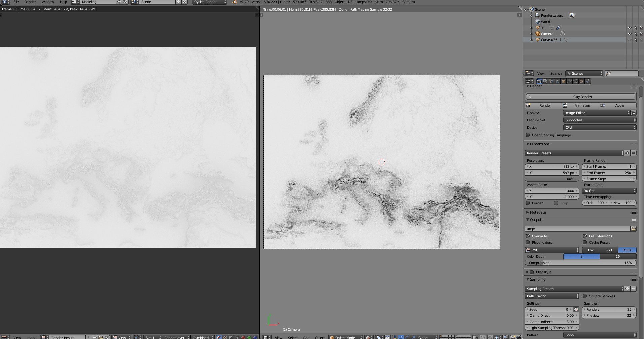
Task: Open the Render menu in the header
Action: pos(30,2)
